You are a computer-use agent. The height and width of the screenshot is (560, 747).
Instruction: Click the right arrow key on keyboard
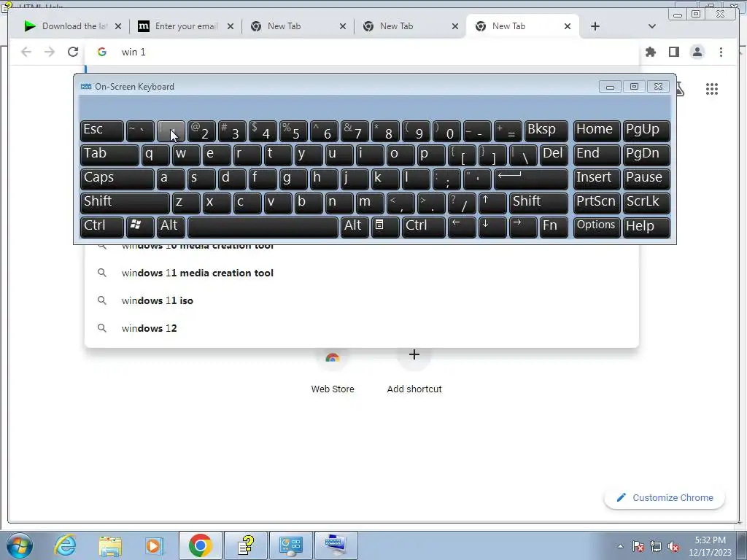(522, 227)
